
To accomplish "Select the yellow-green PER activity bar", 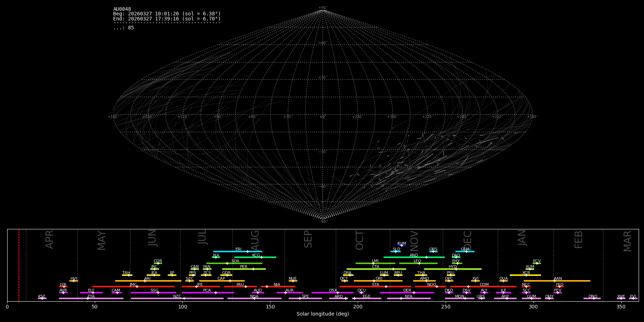I will click(244, 269).
